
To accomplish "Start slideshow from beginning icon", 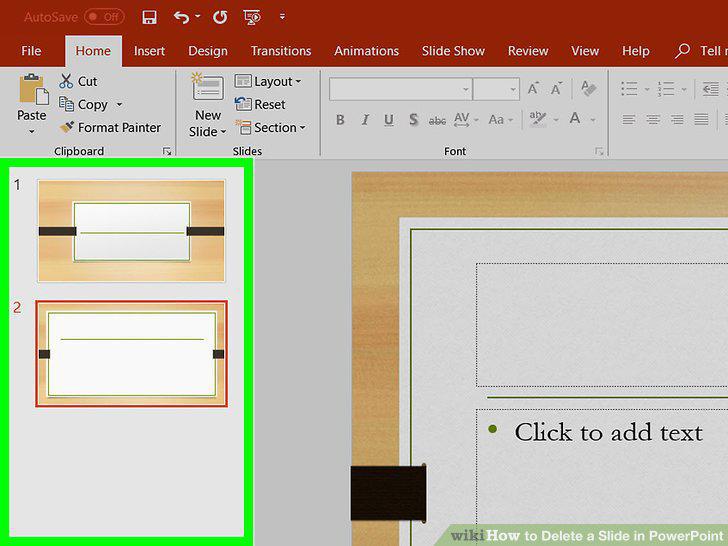I will point(252,17).
